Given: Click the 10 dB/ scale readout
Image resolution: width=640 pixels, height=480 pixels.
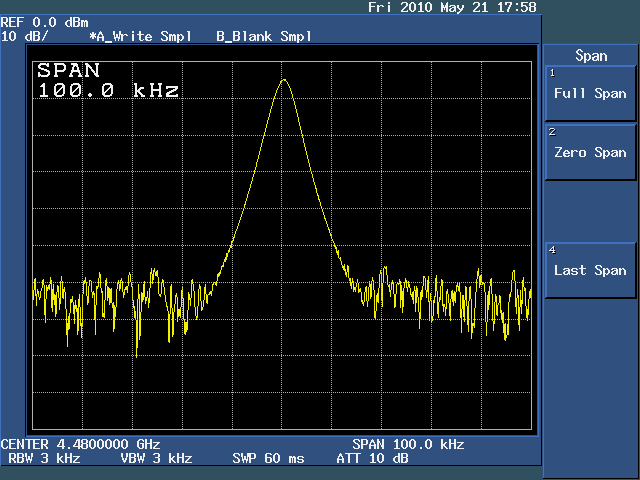Looking at the screenshot, I should [x=27, y=36].
